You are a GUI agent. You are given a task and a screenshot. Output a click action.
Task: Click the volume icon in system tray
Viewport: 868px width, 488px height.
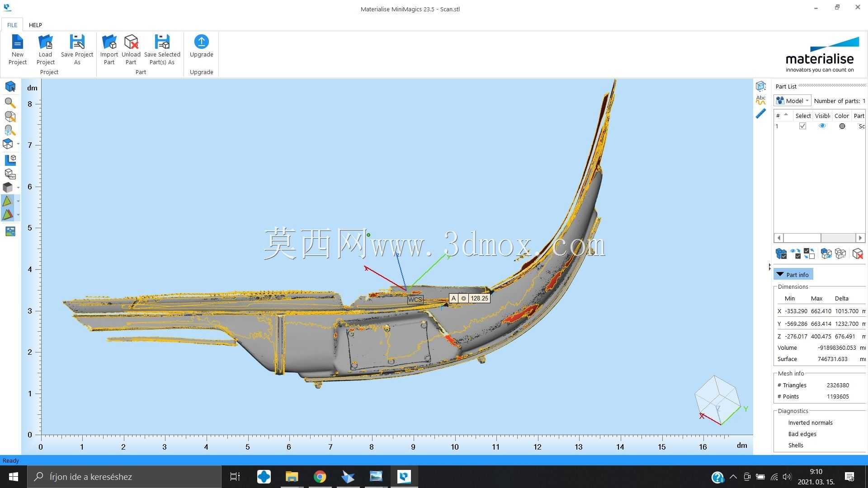787,477
